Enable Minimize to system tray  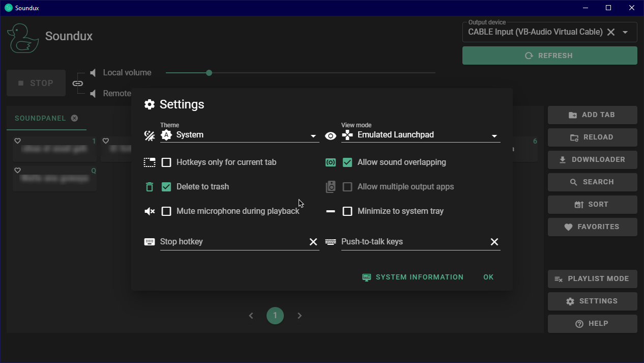point(347,211)
